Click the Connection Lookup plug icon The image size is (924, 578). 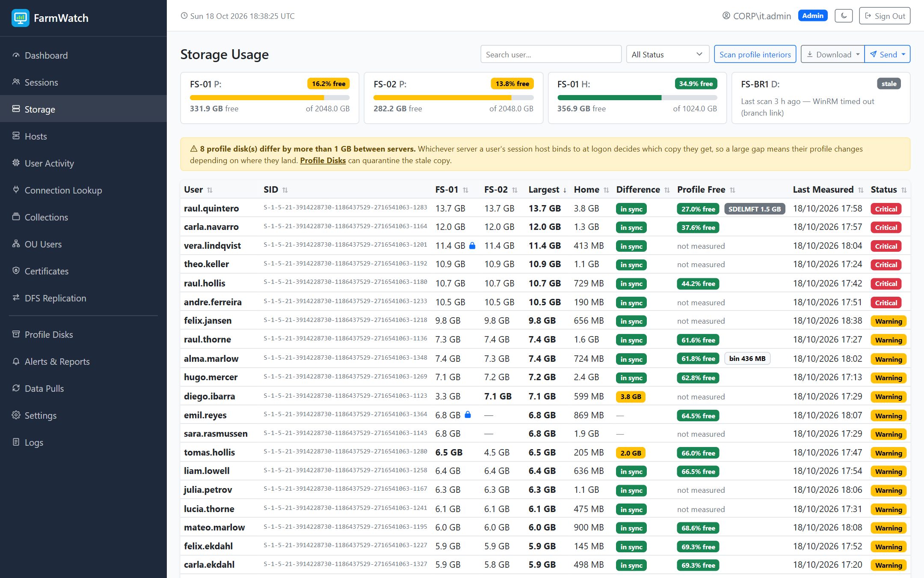click(x=16, y=190)
